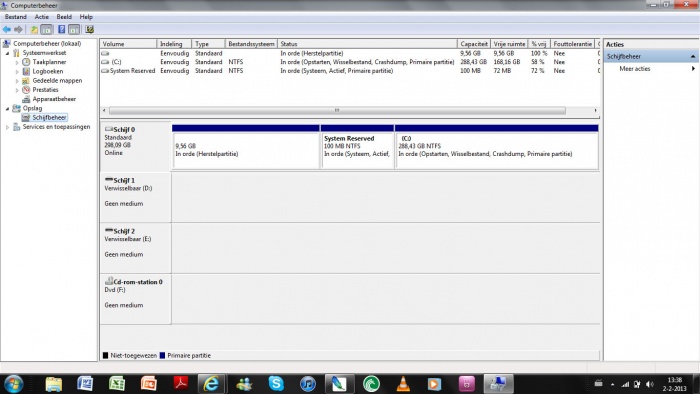Screen dimensions: 700x394
Task: Select the System Reserved volume row
Action: pyautogui.click(x=350, y=71)
